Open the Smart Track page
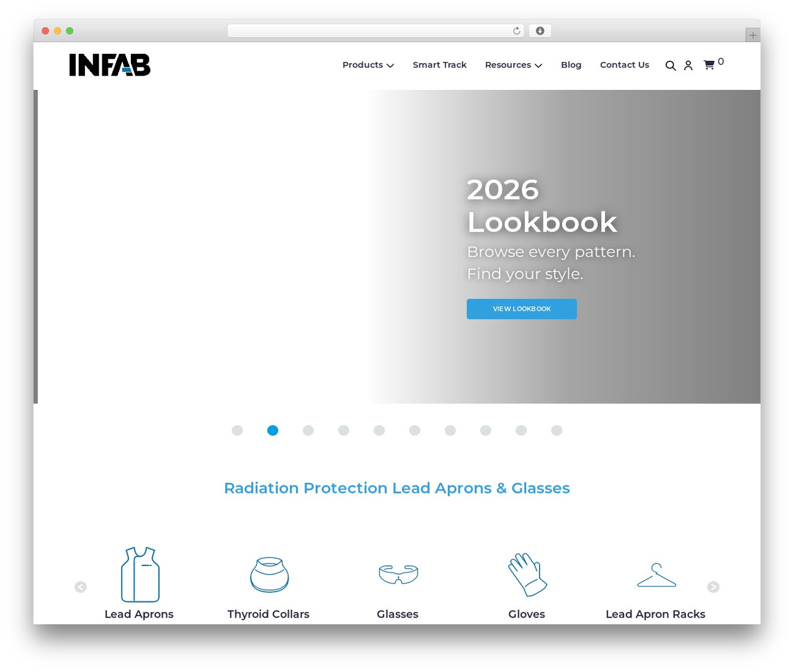The image size is (794, 672). (440, 65)
